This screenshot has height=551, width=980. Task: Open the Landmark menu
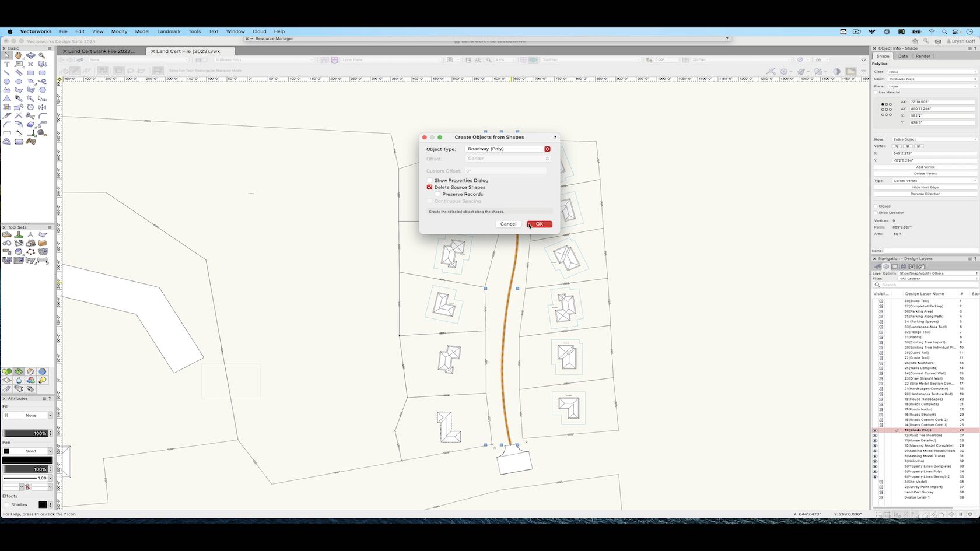point(169,31)
